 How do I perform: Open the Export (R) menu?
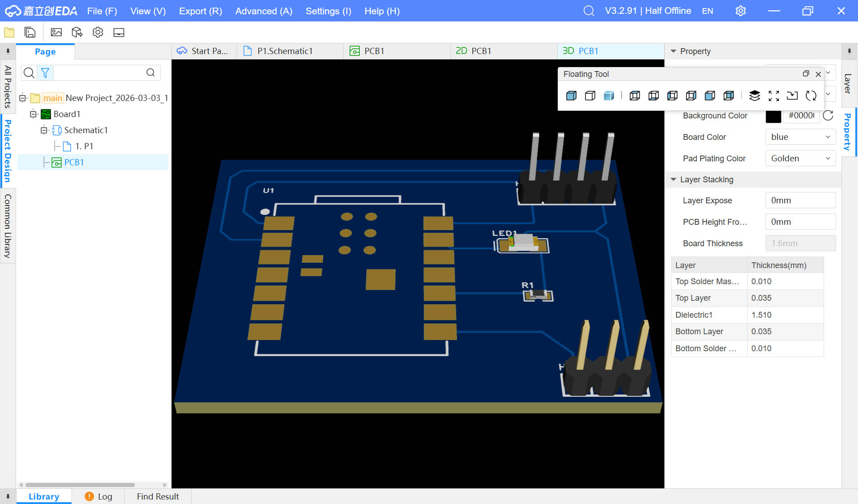tap(200, 11)
